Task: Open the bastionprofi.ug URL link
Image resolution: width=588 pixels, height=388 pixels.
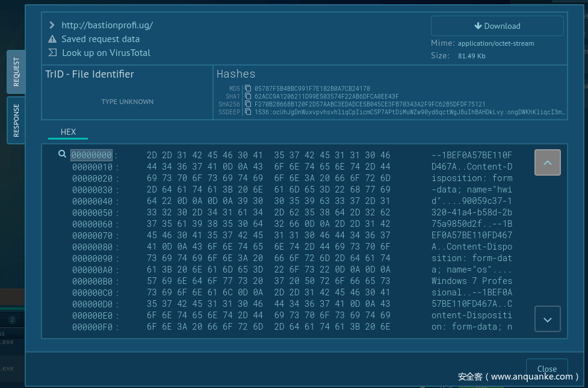Action: point(107,25)
